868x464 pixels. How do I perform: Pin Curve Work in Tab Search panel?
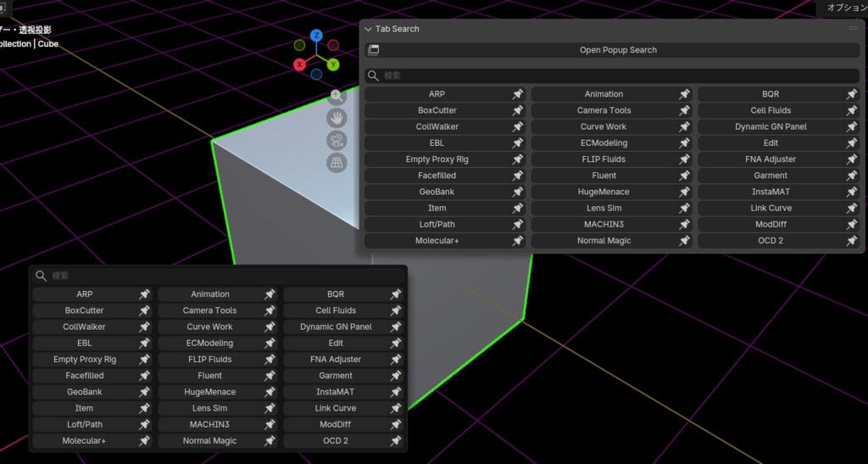(x=684, y=126)
